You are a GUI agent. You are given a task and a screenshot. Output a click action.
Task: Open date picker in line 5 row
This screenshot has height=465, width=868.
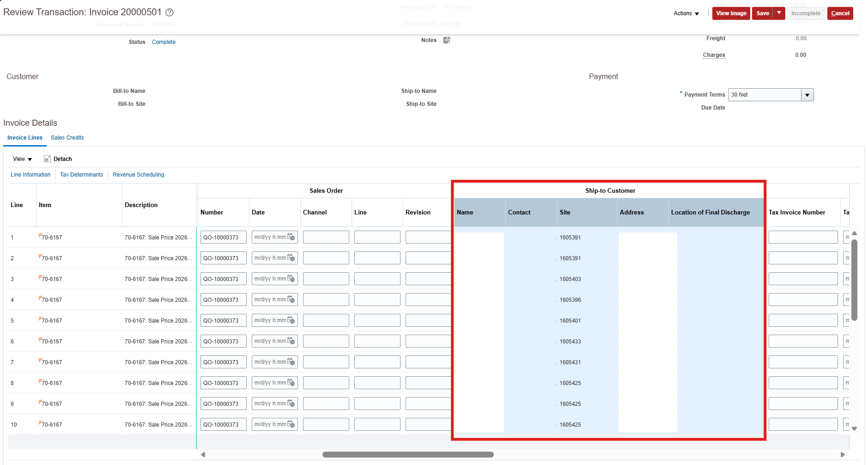click(x=291, y=320)
